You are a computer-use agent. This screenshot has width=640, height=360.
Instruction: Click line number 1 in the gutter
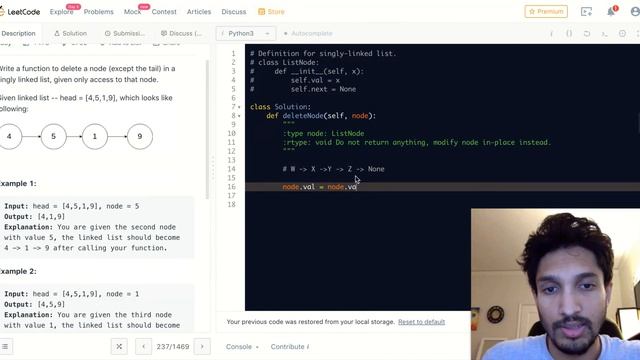(x=233, y=53)
